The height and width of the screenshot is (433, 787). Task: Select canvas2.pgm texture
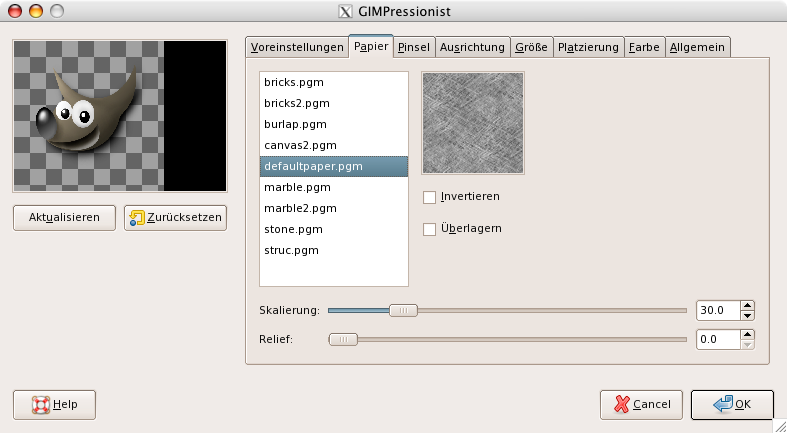click(x=334, y=146)
